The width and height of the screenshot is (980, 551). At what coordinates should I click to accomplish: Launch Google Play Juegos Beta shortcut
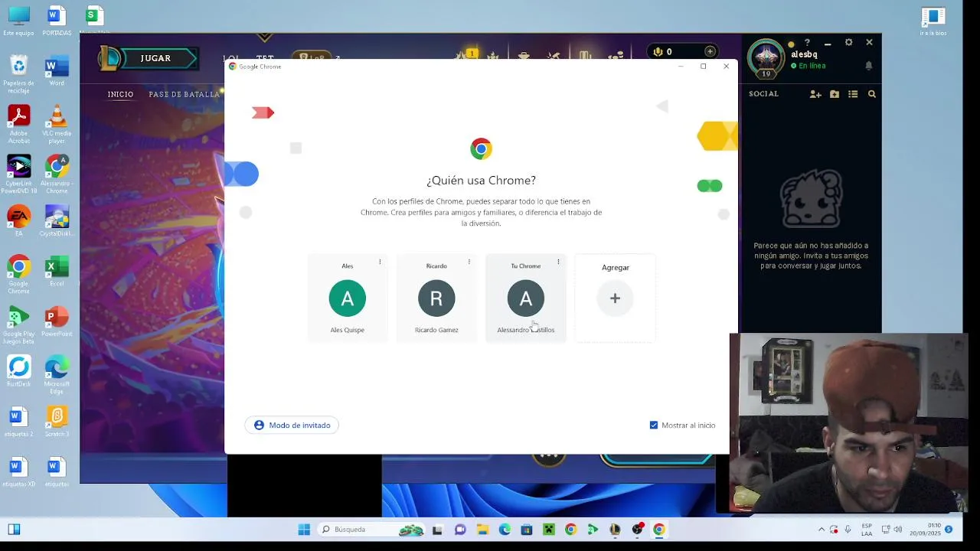(18, 325)
